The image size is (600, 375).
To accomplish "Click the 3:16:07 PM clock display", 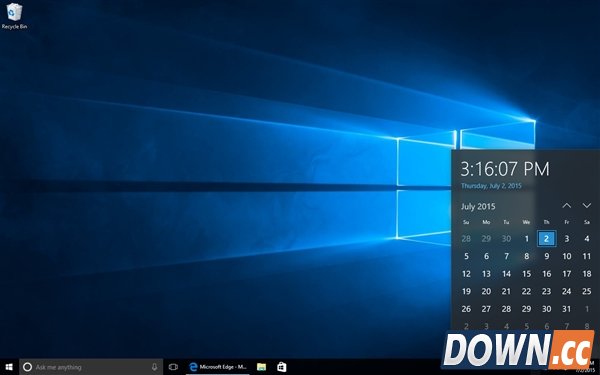I will pyautogui.click(x=505, y=169).
